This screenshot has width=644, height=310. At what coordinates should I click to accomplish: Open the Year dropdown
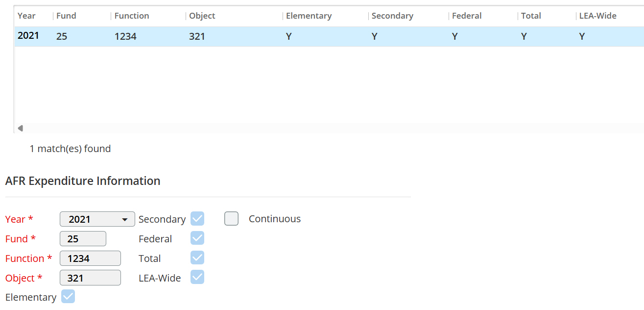point(97,219)
